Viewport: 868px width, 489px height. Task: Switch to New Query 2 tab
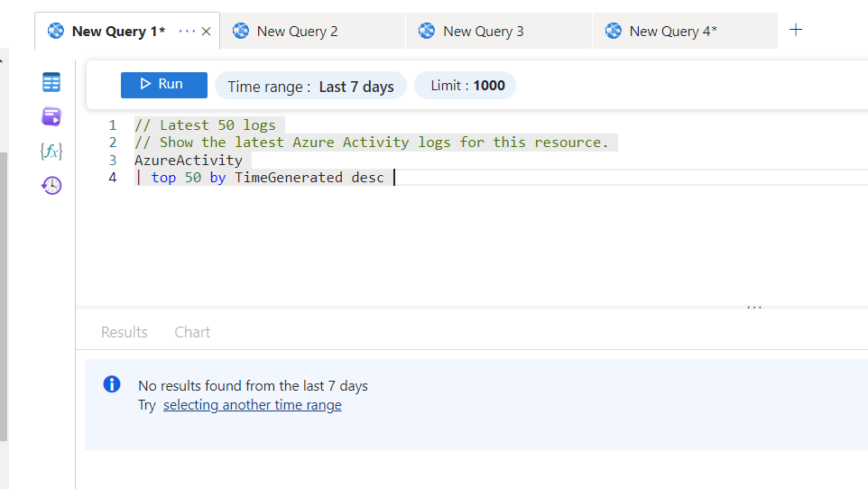click(313, 32)
